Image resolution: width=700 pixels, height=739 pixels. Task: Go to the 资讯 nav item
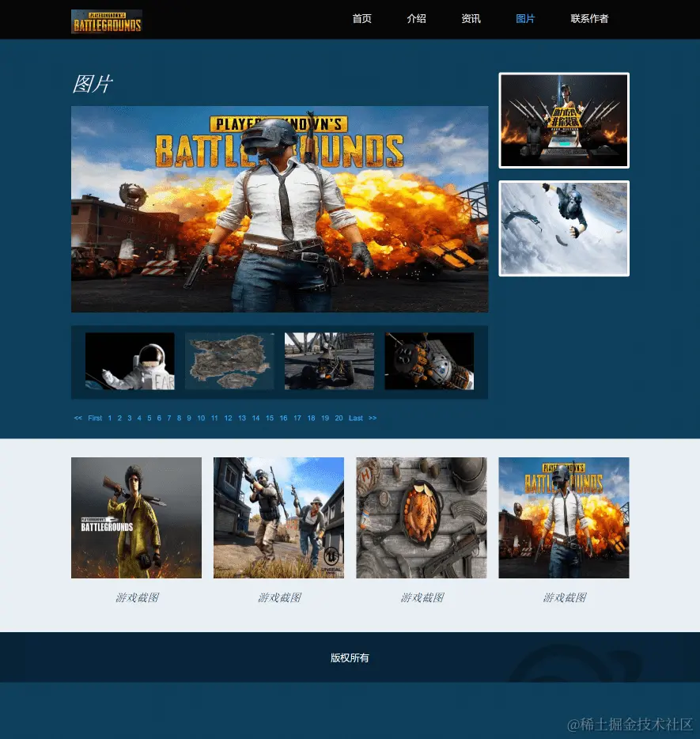tap(471, 19)
